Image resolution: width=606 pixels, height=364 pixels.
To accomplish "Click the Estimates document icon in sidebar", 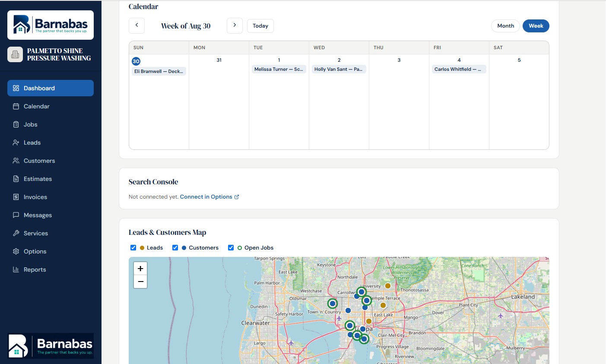I will tap(16, 179).
